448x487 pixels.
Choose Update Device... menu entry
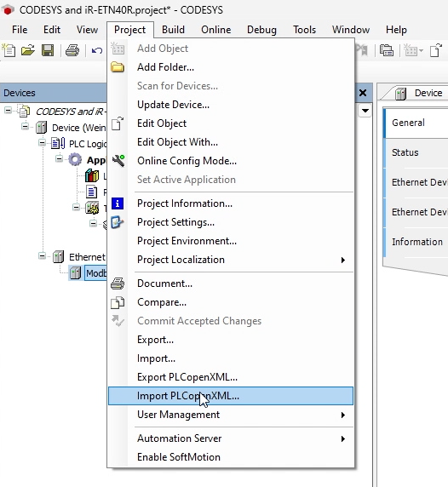[231, 105]
